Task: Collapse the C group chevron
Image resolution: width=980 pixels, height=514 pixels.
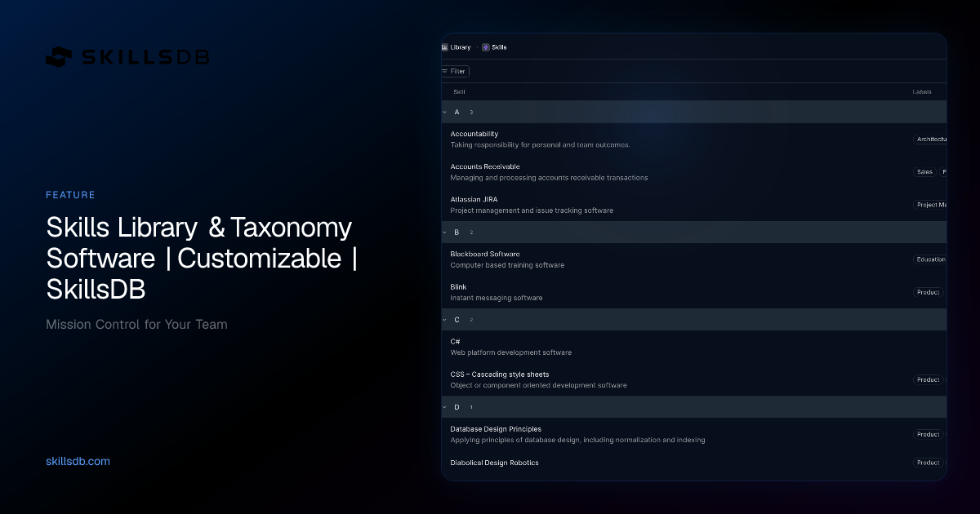Action: coord(444,320)
